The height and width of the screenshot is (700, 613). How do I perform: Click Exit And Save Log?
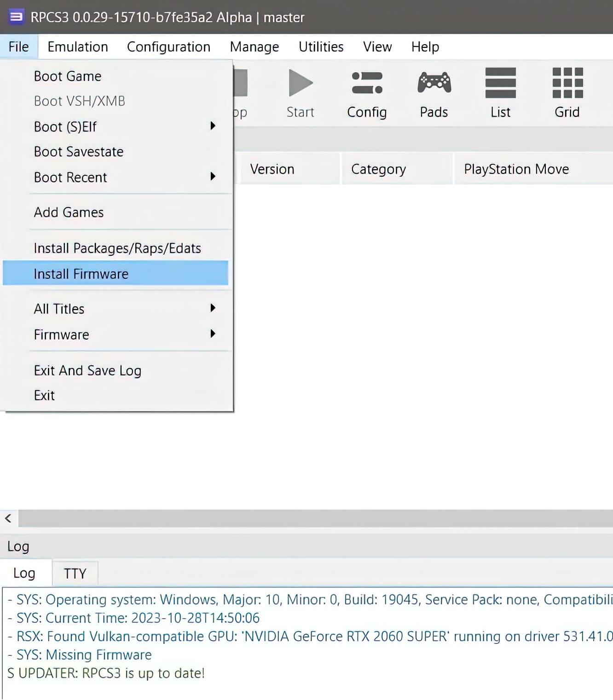coord(87,370)
